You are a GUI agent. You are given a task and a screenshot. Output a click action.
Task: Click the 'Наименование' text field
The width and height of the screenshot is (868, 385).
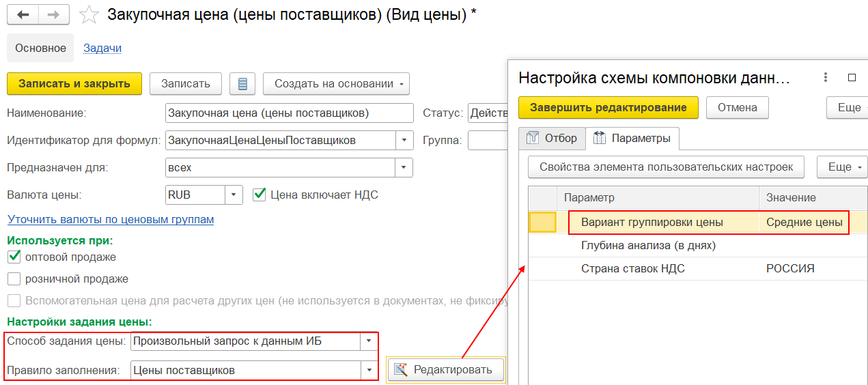tap(289, 113)
